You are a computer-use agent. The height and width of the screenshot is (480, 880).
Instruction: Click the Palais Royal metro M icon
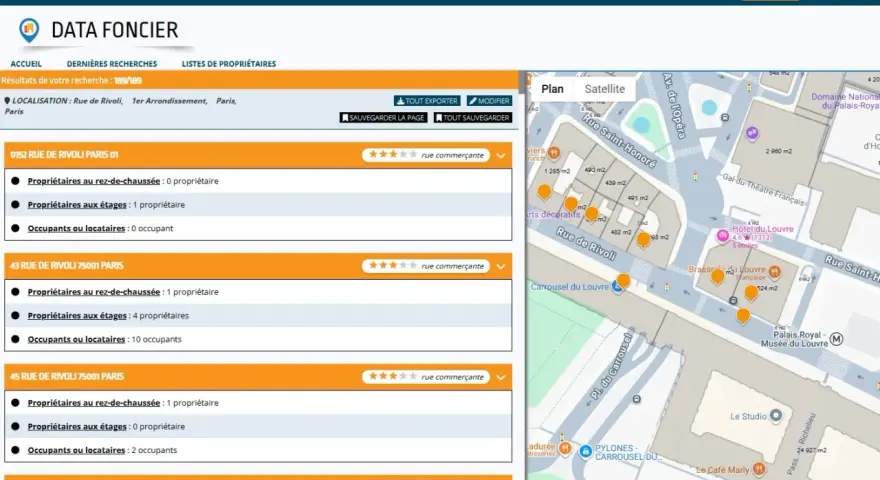tap(836, 339)
